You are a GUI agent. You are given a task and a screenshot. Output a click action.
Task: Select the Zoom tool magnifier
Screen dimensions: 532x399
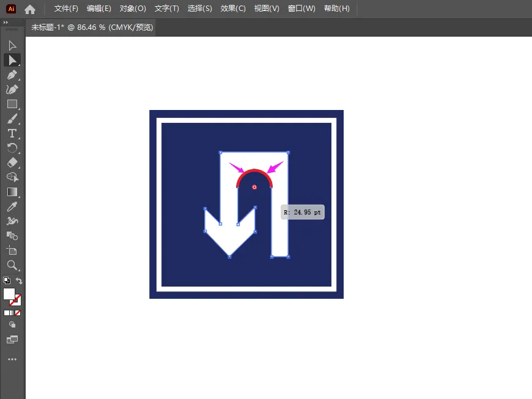(x=12, y=265)
